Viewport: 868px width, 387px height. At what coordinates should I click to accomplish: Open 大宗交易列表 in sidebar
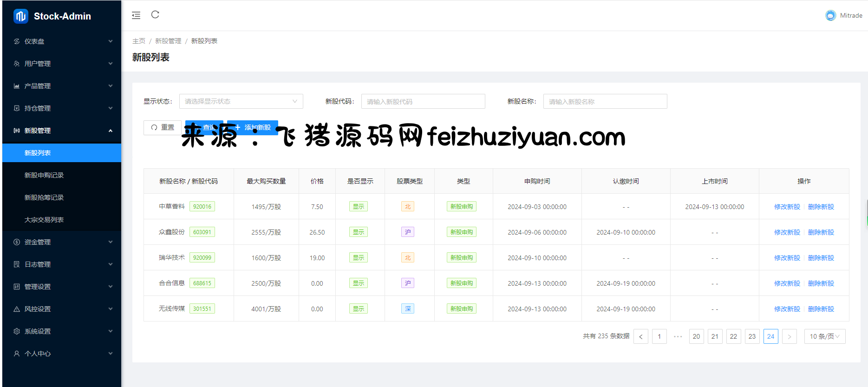[44, 220]
